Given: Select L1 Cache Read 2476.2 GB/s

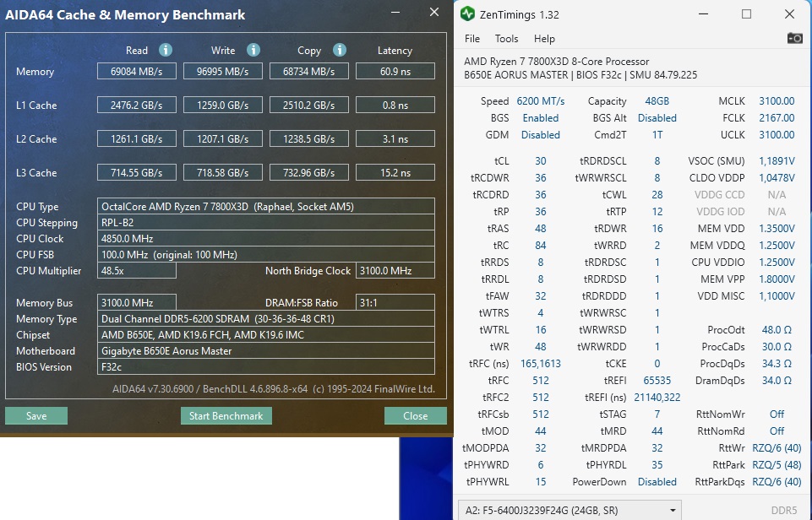Looking at the screenshot, I should (137, 105).
